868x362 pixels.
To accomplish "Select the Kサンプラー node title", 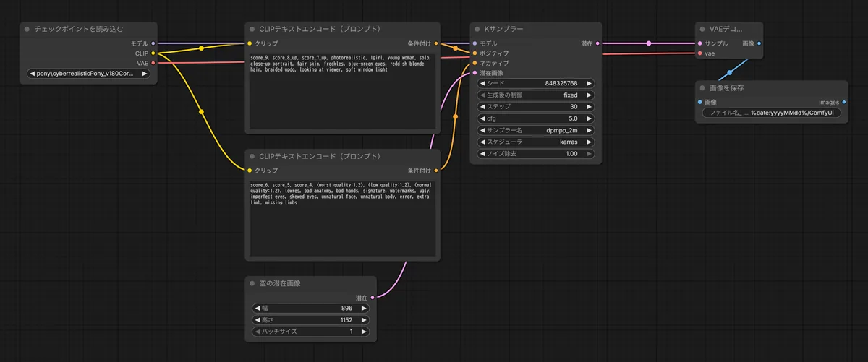I will pos(503,30).
